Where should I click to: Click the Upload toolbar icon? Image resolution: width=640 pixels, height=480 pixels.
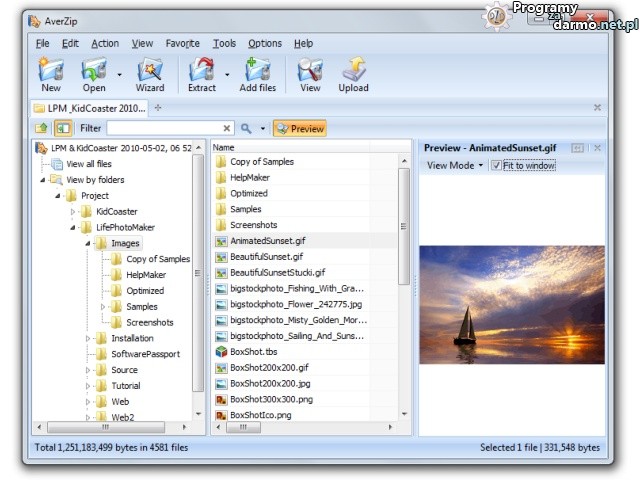point(353,70)
